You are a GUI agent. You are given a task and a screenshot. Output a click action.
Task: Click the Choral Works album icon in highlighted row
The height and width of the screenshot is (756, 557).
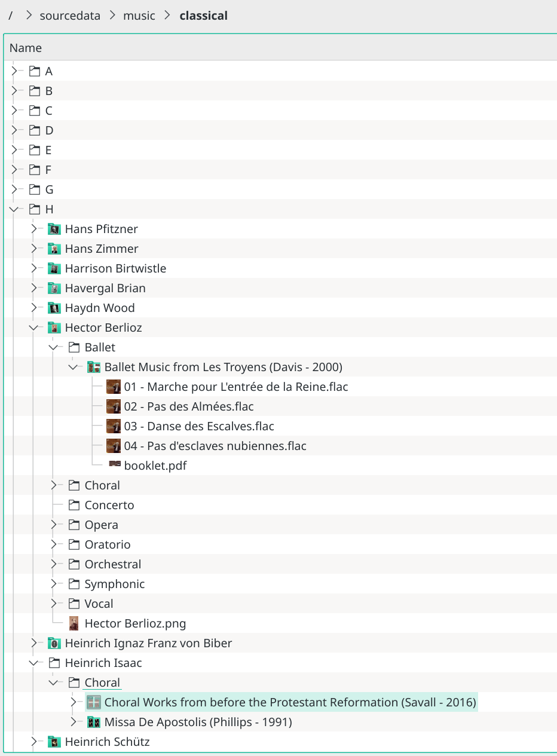(93, 702)
